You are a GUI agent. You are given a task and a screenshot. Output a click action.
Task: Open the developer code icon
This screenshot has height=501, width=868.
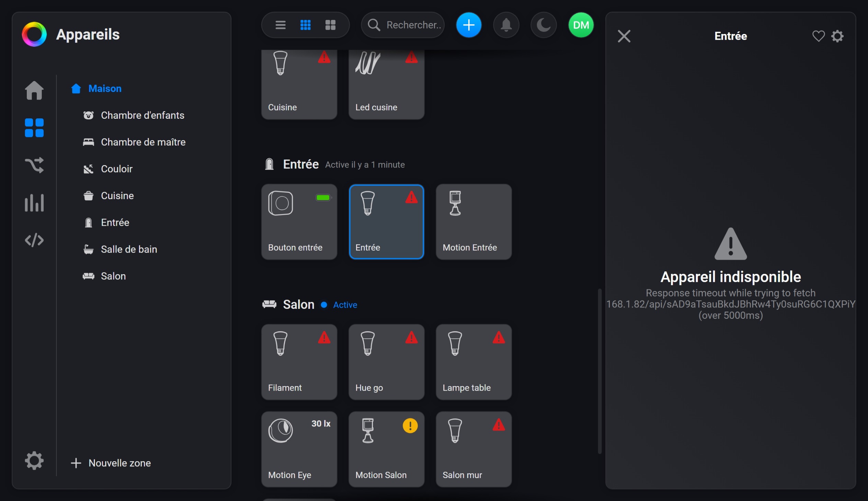pyautogui.click(x=34, y=240)
